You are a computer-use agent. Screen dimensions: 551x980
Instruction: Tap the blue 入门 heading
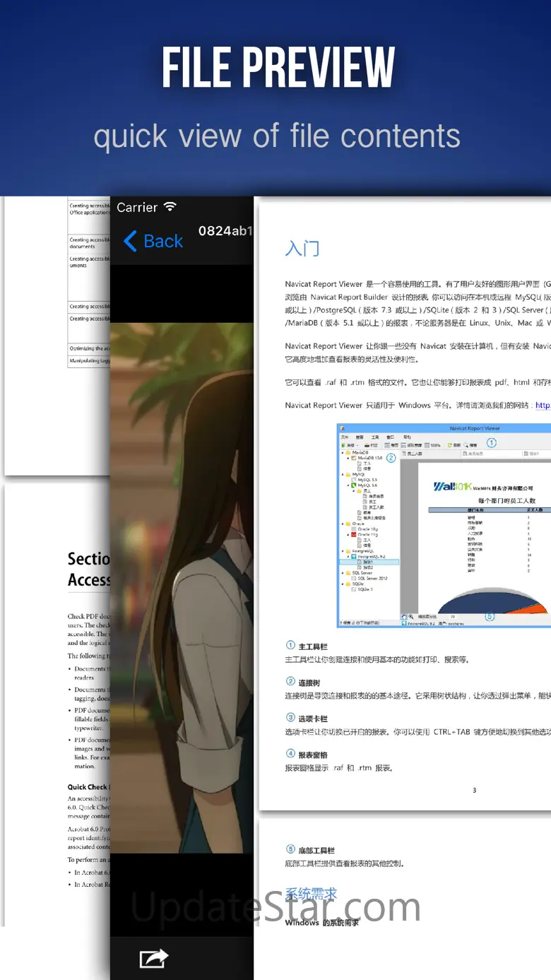pyautogui.click(x=302, y=249)
